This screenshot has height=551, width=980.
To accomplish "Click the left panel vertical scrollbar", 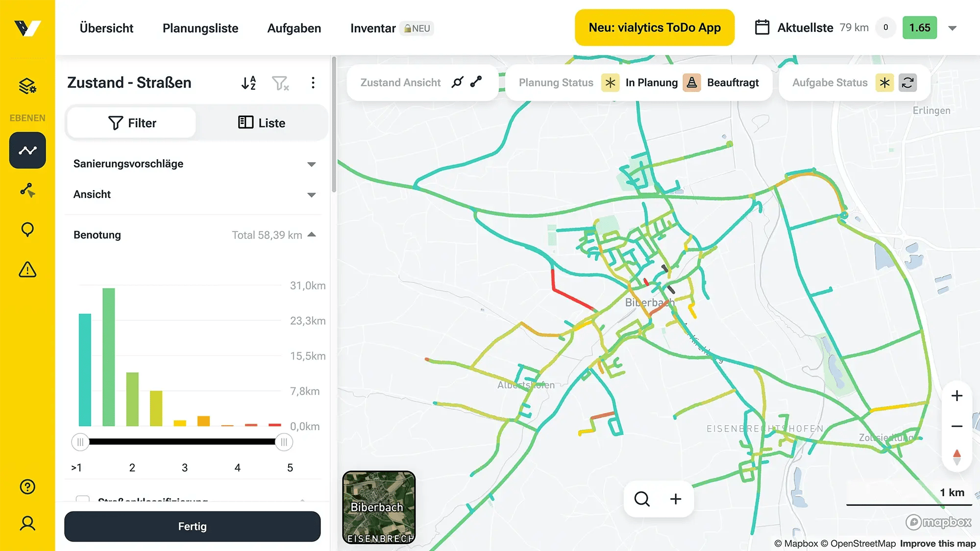I will point(334,125).
